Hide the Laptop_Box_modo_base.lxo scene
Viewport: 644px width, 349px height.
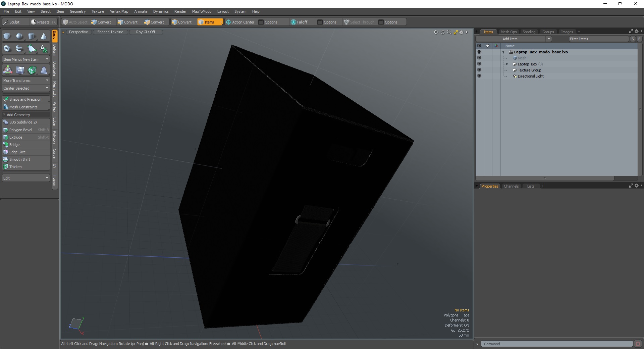click(479, 52)
